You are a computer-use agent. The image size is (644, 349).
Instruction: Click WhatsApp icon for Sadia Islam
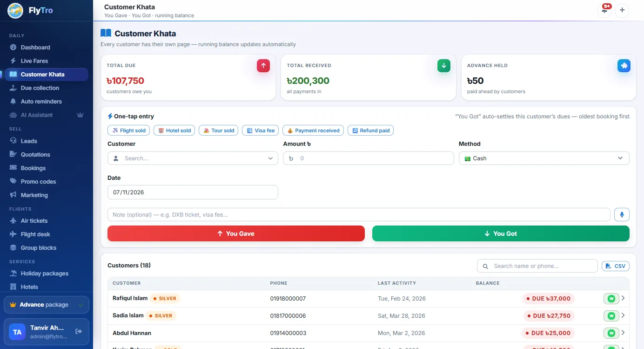coord(611,315)
